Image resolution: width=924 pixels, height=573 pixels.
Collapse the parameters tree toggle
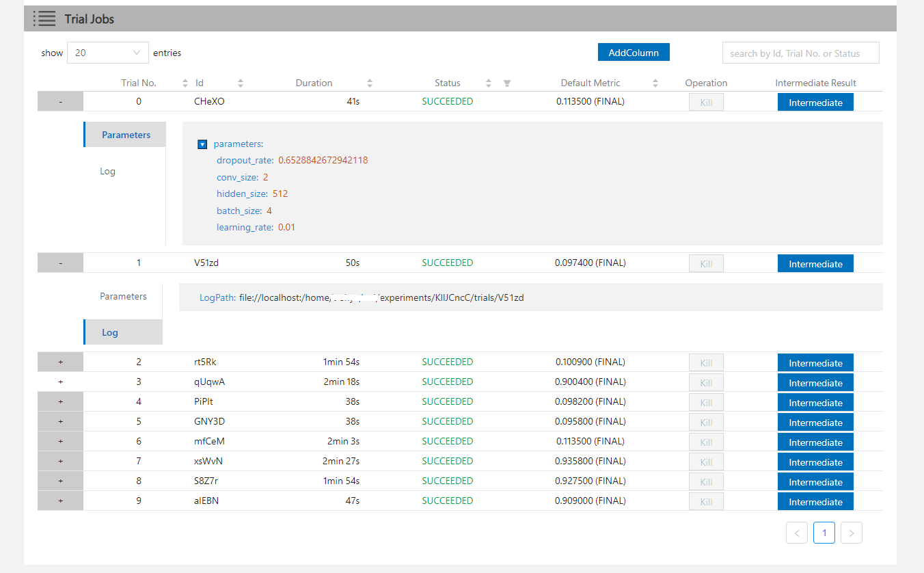[x=202, y=144]
